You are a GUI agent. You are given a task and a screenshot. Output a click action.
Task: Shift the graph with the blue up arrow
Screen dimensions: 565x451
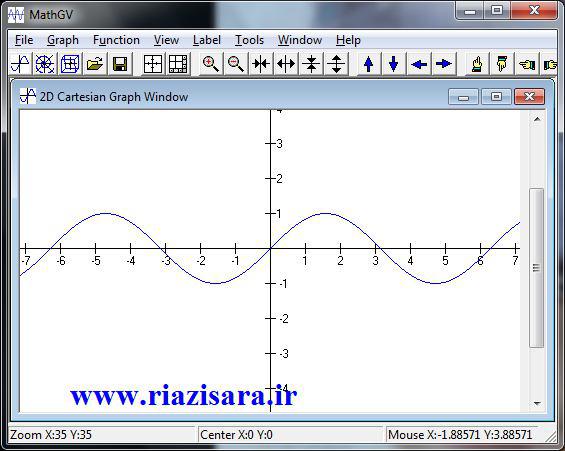[368, 64]
